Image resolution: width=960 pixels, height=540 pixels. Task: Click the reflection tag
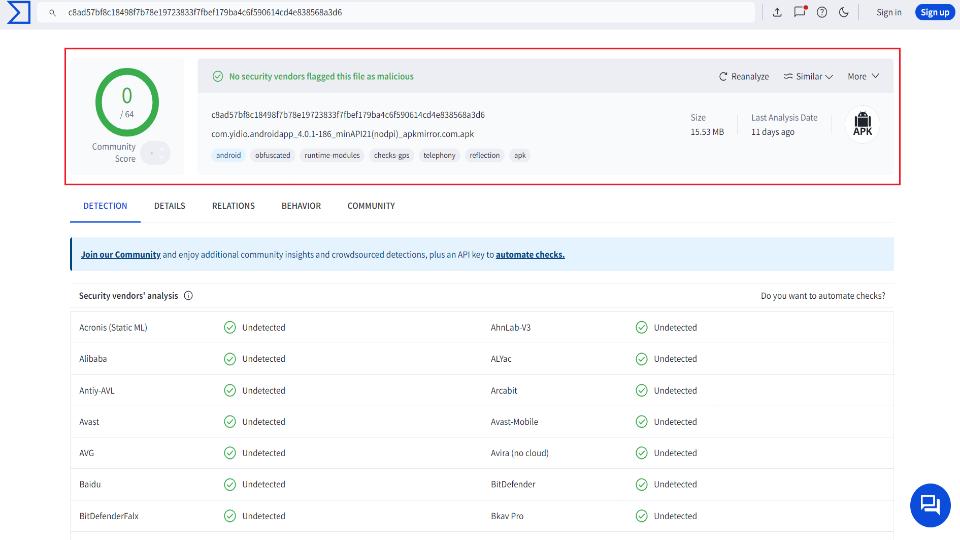484,156
